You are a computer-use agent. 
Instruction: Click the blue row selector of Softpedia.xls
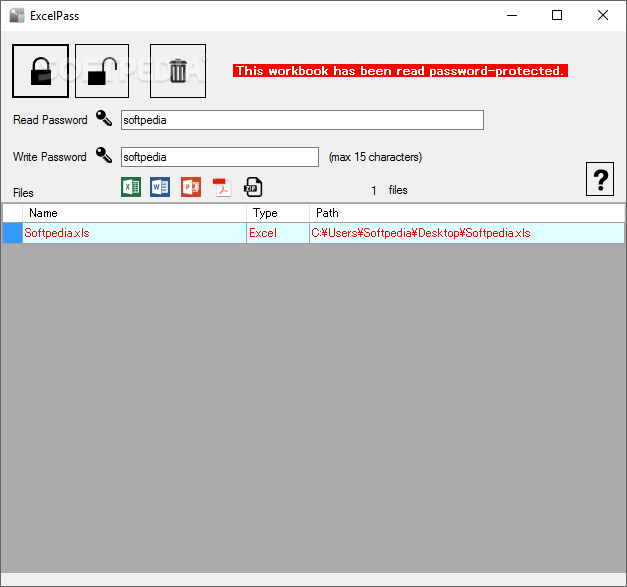click(12, 233)
